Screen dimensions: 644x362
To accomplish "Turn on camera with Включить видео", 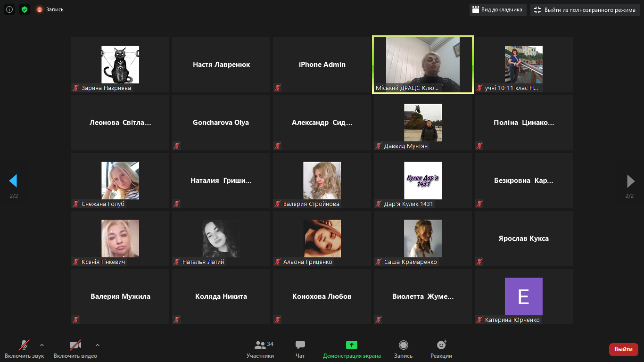I will tap(75, 349).
